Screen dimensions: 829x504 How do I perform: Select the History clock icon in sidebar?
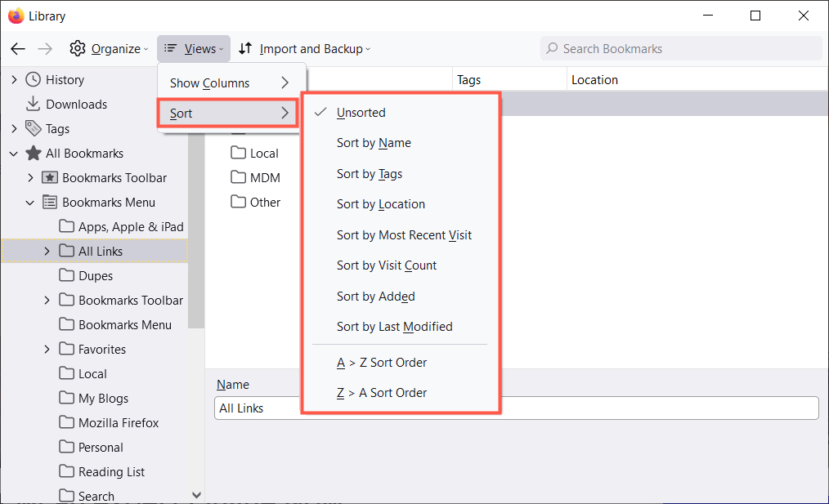[33, 80]
